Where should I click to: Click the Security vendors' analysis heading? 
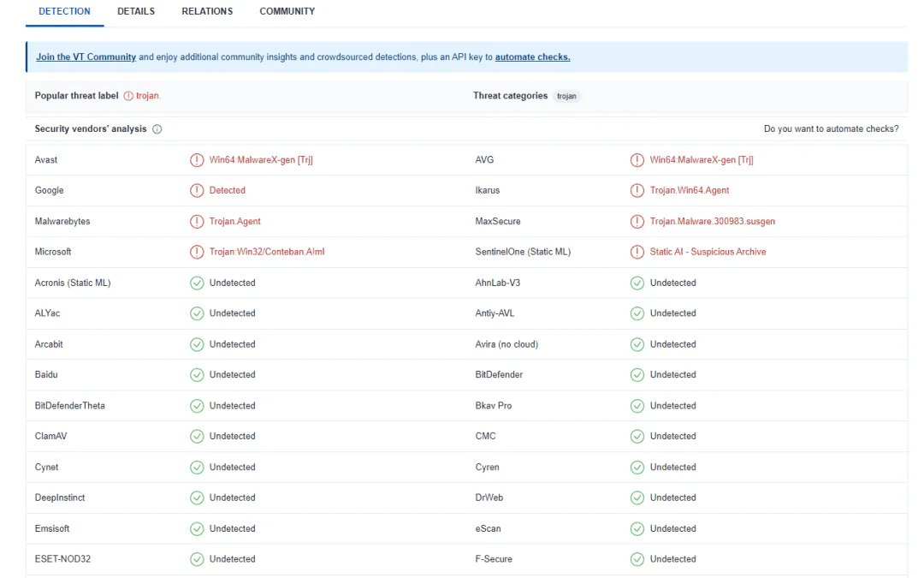91,128
